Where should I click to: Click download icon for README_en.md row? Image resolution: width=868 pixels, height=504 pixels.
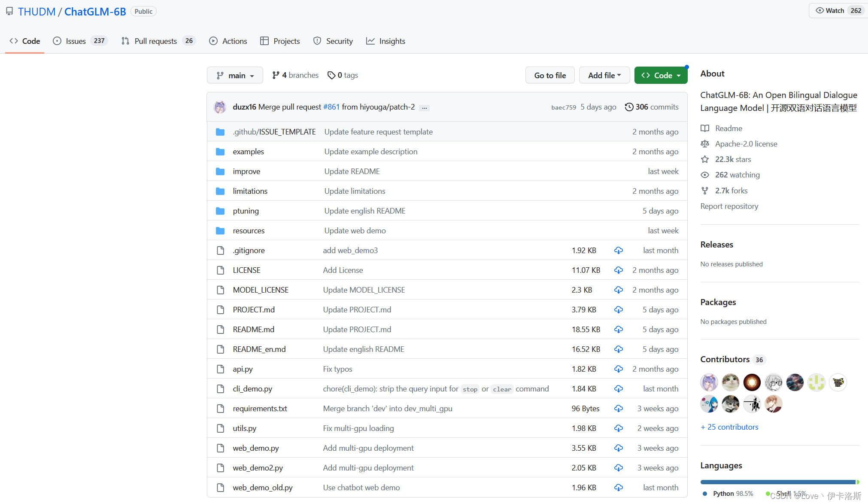[x=618, y=349]
